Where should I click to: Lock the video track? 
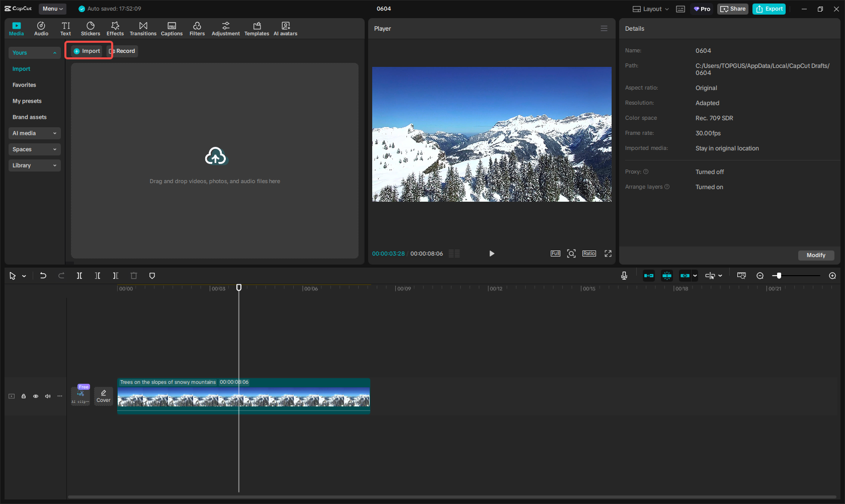tap(24, 396)
